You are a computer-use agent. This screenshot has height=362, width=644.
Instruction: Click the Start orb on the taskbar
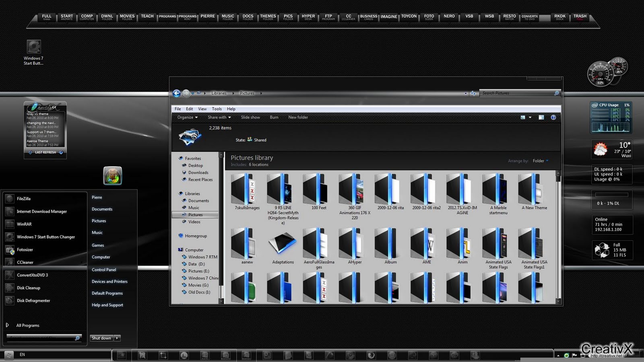click(x=9, y=355)
